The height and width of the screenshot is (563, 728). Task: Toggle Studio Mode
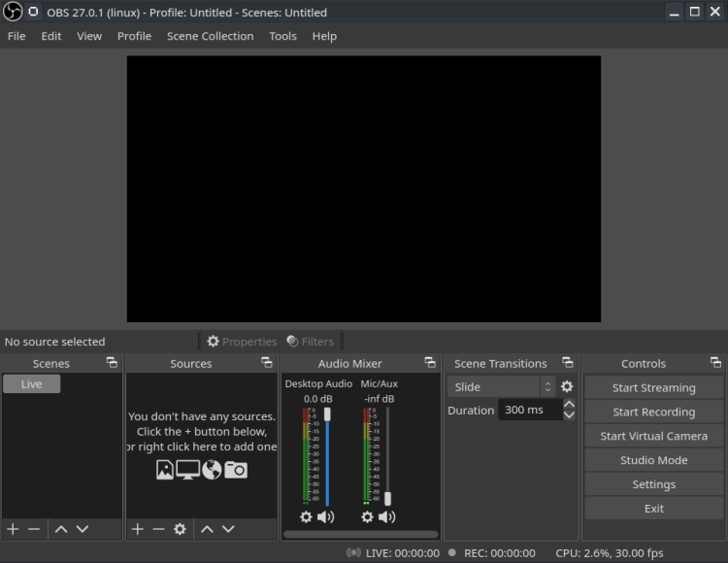[653, 460]
